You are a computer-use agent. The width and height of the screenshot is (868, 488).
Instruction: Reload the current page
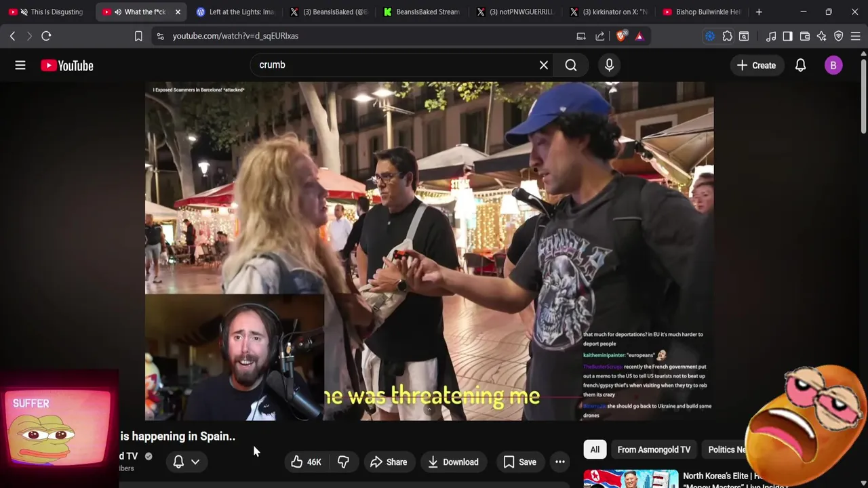[x=46, y=36]
